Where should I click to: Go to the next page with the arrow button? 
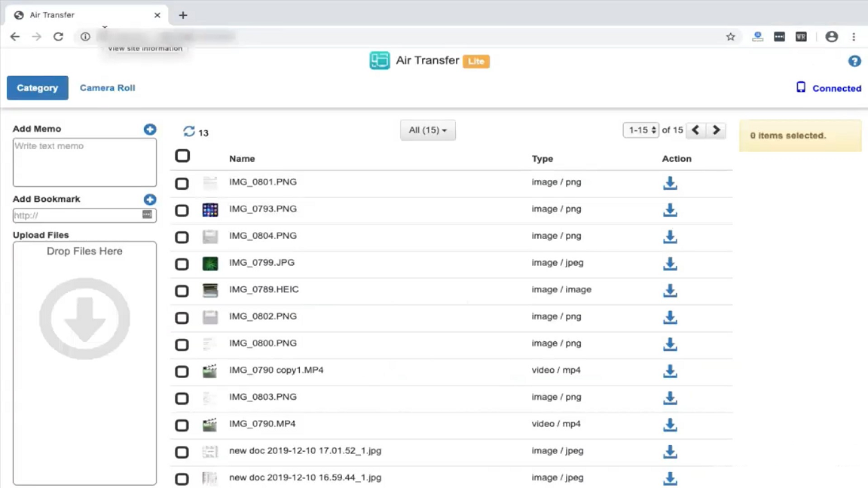coord(715,130)
